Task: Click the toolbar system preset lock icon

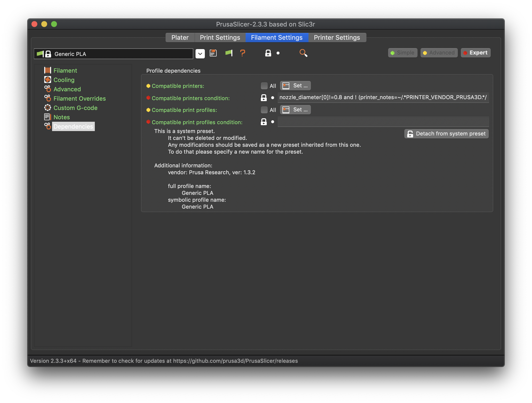Action: coord(268,53)
